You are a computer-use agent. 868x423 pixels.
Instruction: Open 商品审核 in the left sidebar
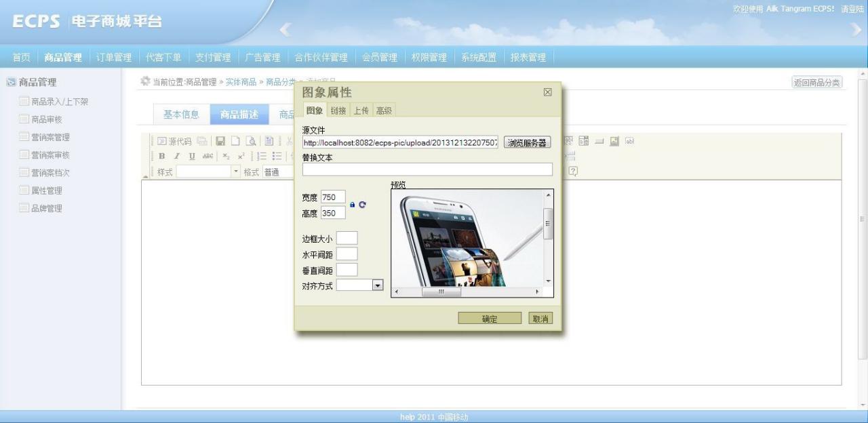coord(46,119)
